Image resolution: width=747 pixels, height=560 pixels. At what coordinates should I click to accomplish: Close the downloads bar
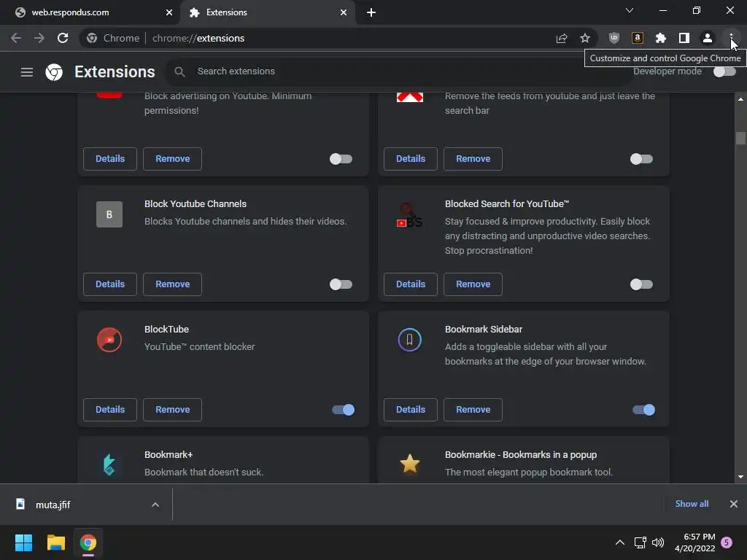pos(734,504)
